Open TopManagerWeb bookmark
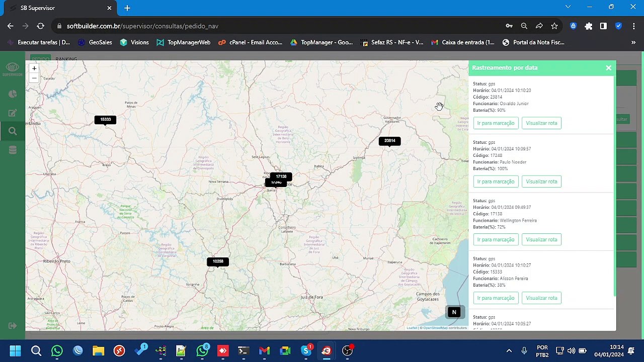This screenshot has height=362, width=644. point(184,42)
